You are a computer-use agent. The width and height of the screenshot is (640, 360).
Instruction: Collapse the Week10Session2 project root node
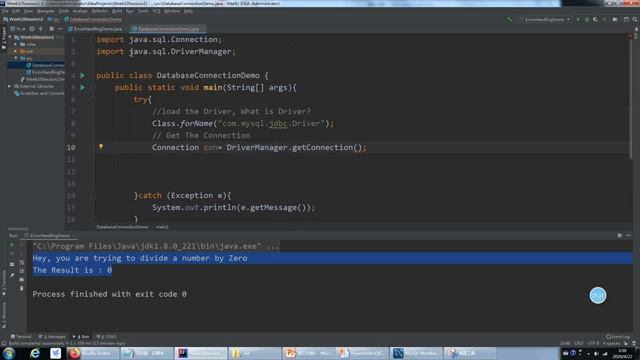(x=10, y=37)
